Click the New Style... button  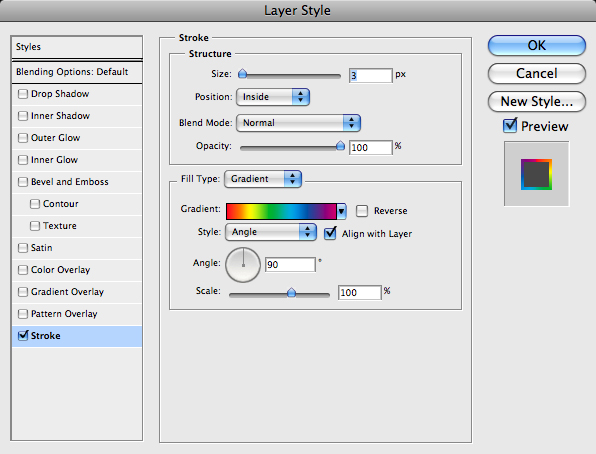click(x=536, y=102)
